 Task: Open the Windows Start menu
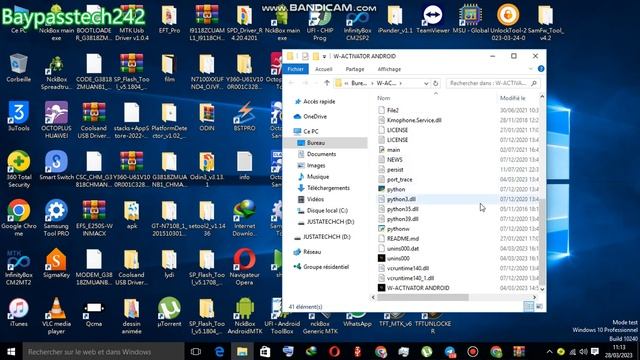(11, 351)
